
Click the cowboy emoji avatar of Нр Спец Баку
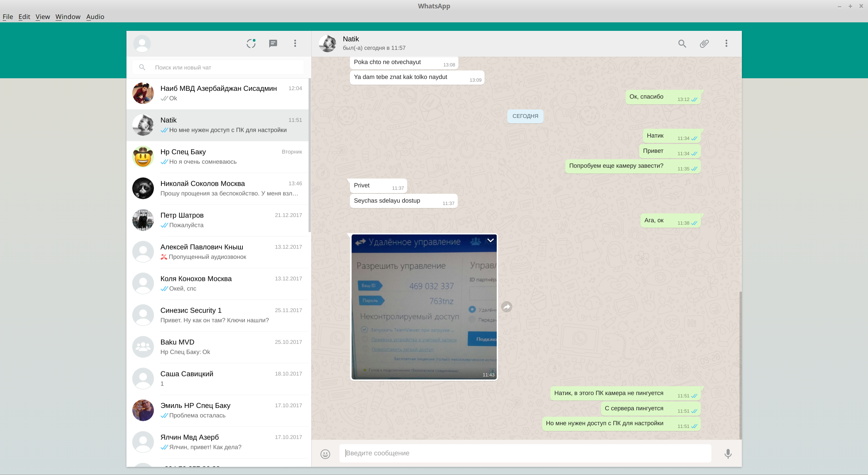(143, 157)
